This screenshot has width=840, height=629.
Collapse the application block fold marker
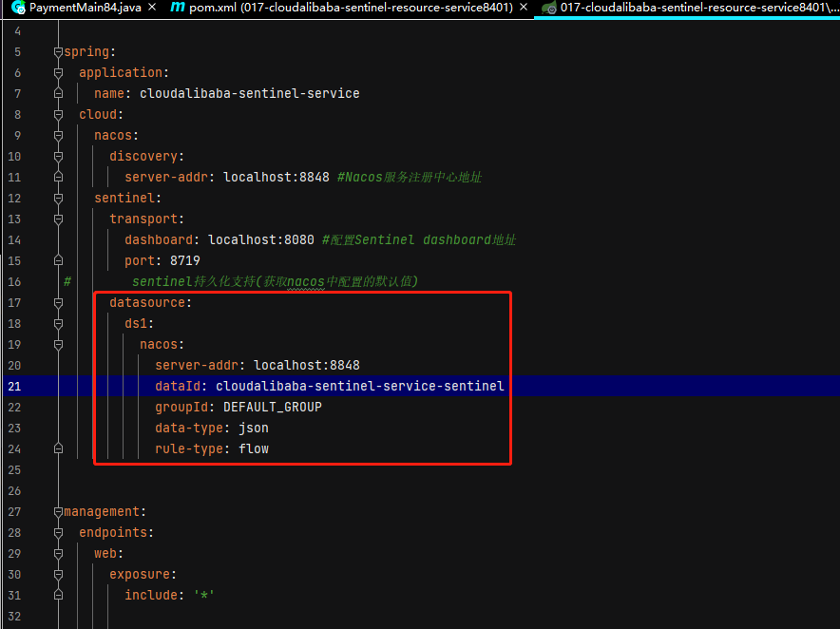[x=58, y=73]
